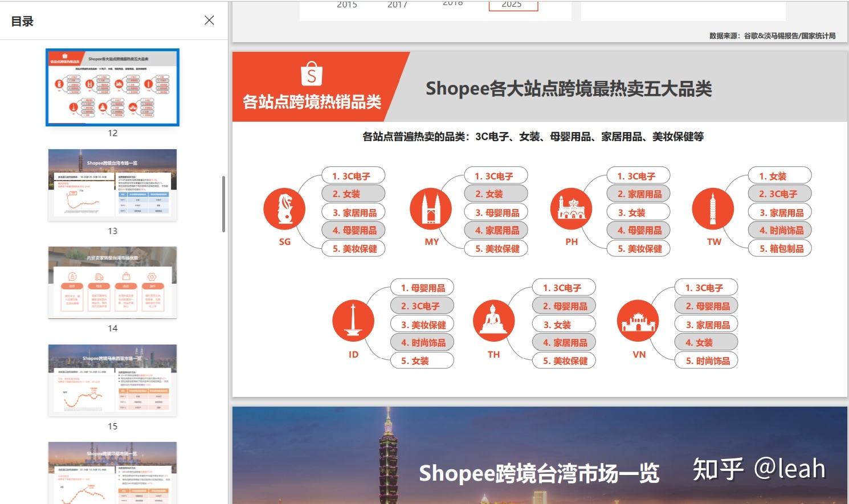Click ID item 1. 母婴用品
The height and width of the screenshot is (504, 849).
(x=422, y=288)
